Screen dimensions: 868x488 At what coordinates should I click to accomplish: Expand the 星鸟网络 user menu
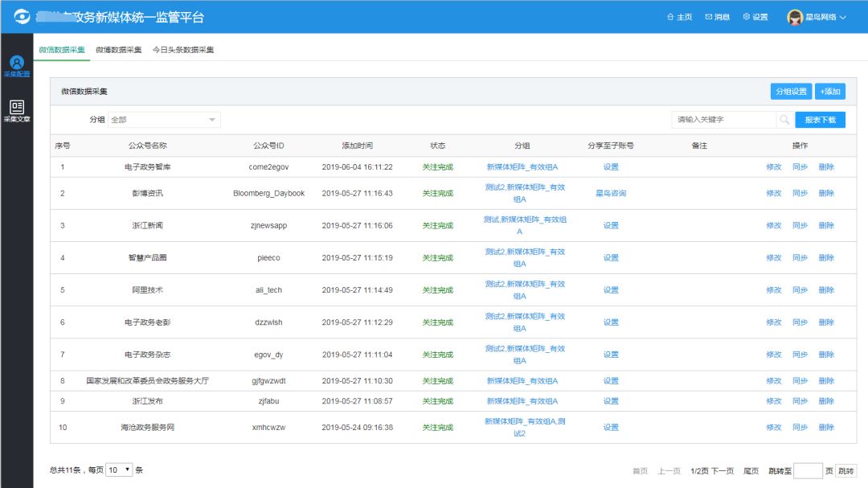point(826,17)
